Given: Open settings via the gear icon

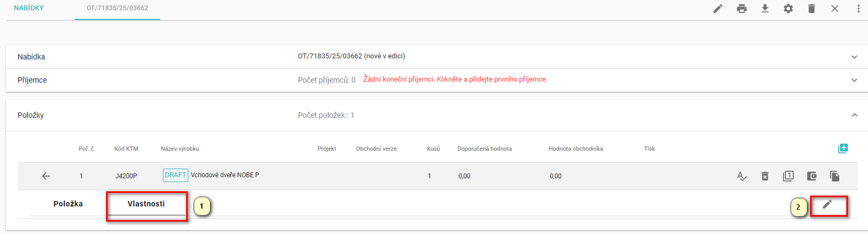Looking at the screenshot, I should (788, 9).
